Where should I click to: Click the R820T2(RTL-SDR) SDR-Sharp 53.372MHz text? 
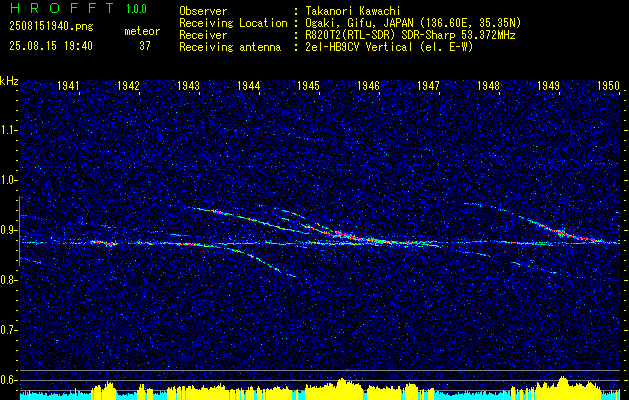tap(409, 35)
